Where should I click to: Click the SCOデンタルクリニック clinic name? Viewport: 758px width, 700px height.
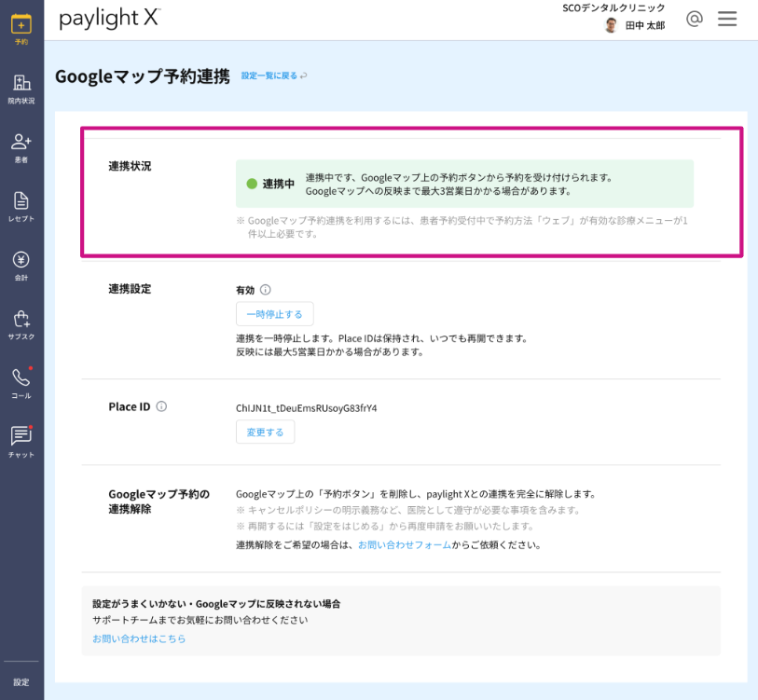coord(613,7)
